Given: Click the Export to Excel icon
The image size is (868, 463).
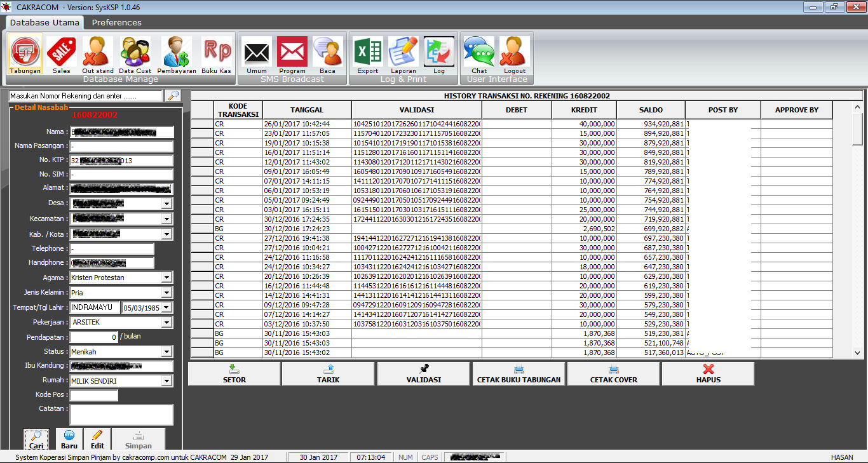Looking at the screenshot, I should tap(368, 53).
